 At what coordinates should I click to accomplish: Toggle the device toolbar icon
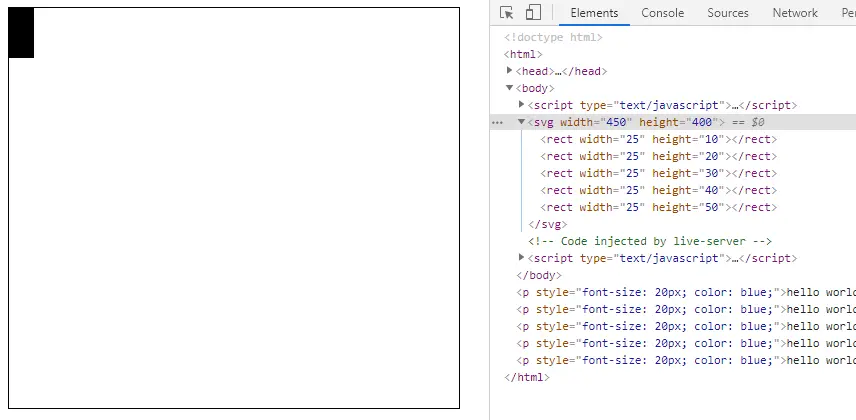(533, 13)
